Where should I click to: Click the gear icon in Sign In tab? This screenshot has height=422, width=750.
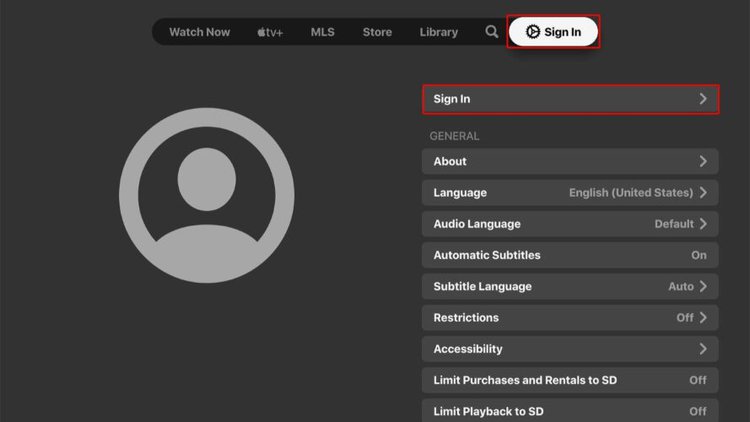532,32
